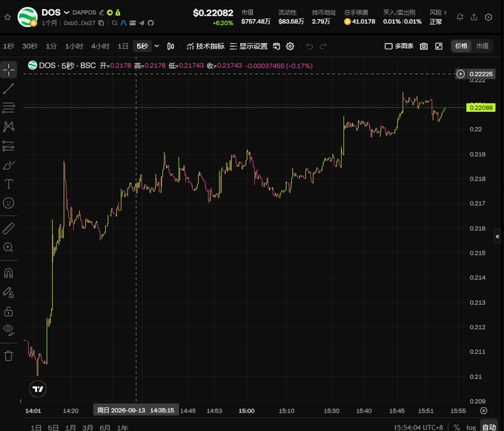Toggle chart to 市值 market cap mode

click(x=483, y=46)
